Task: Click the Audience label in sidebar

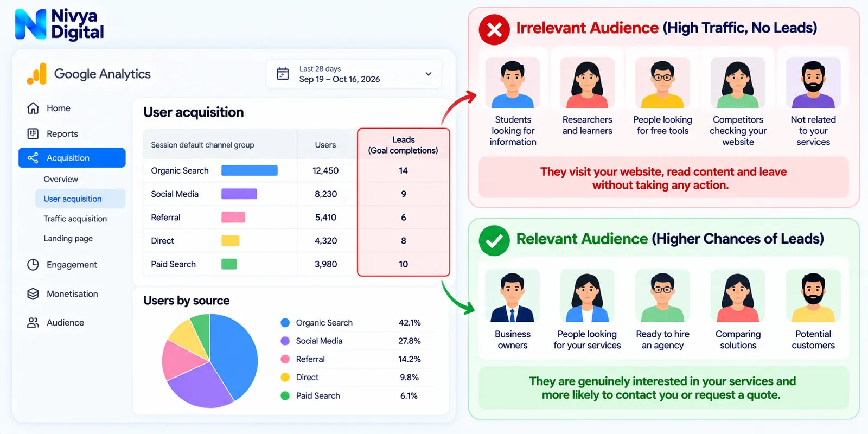Action: pos(65,322)
